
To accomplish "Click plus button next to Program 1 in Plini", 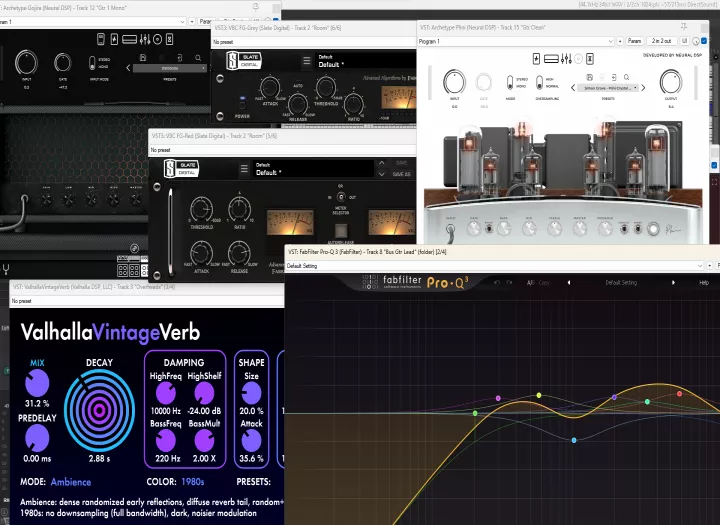I will tap(620, 41).
